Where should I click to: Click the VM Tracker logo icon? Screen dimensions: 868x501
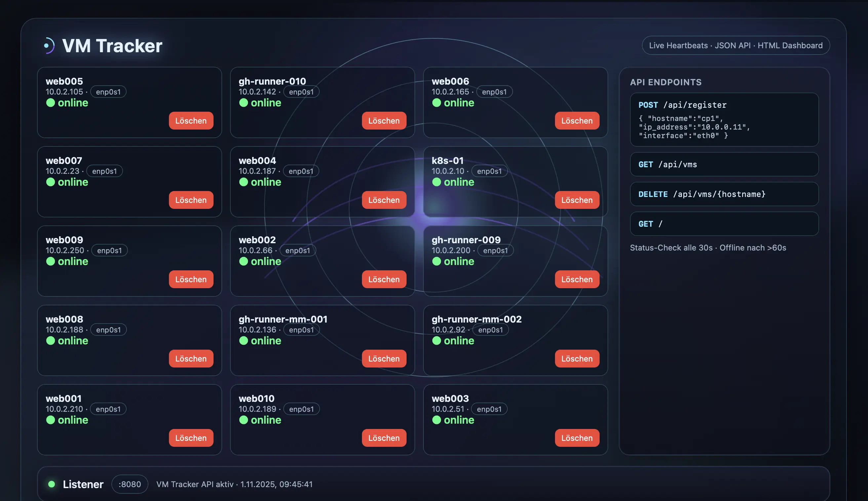coord(49,46)
